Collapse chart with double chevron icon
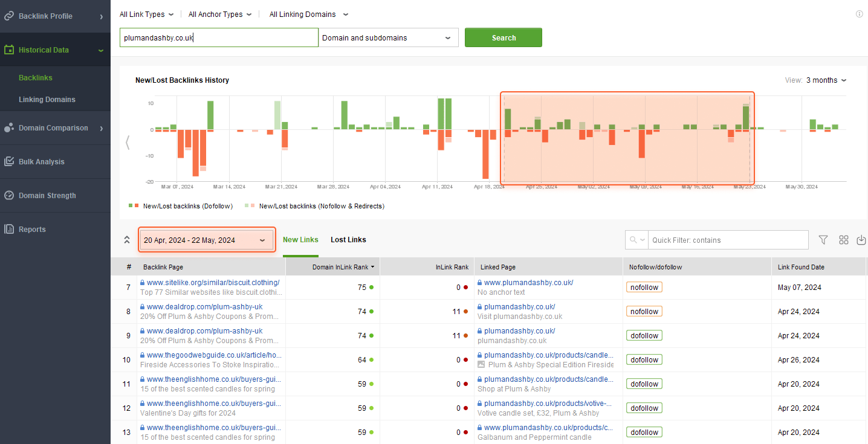Viewport: 868px width, 444px height. (x=127, y=240)
